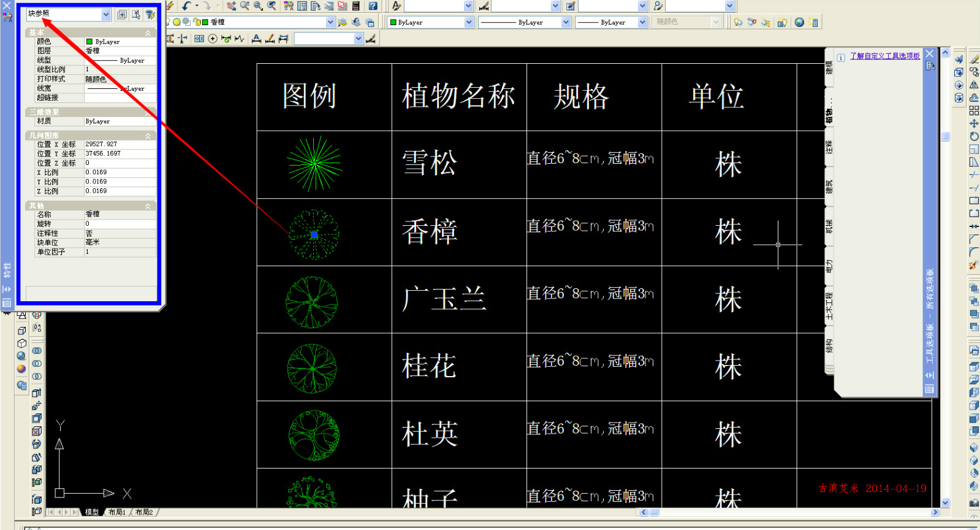Open the text style dropdown in the styles toolbar

(468, 6)
